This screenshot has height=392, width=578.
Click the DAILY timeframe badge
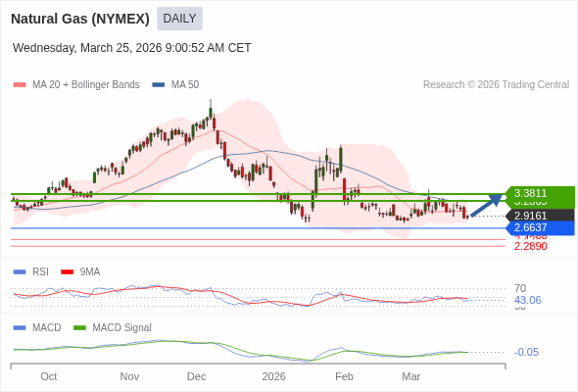(179, 19)
